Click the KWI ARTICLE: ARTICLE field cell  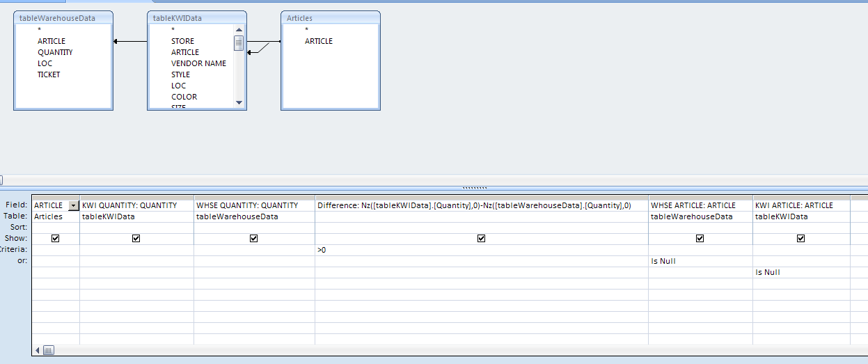tap(801, 205)
